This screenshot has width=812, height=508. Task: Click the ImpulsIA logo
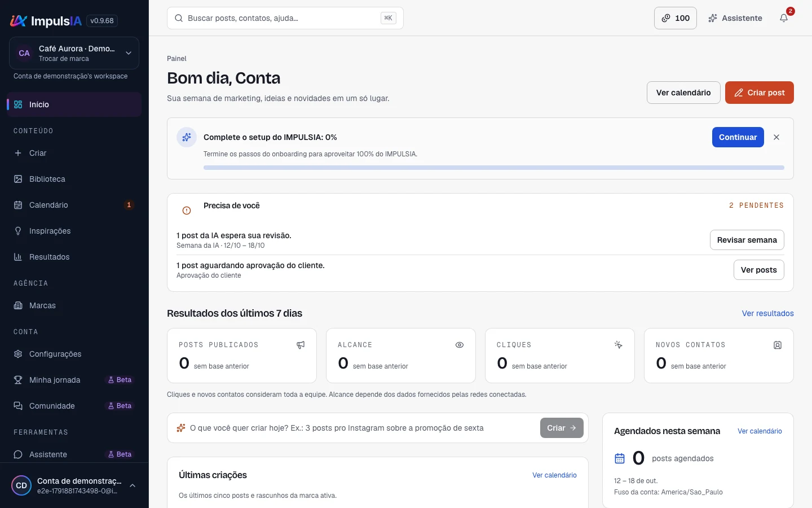click(46, 21)
